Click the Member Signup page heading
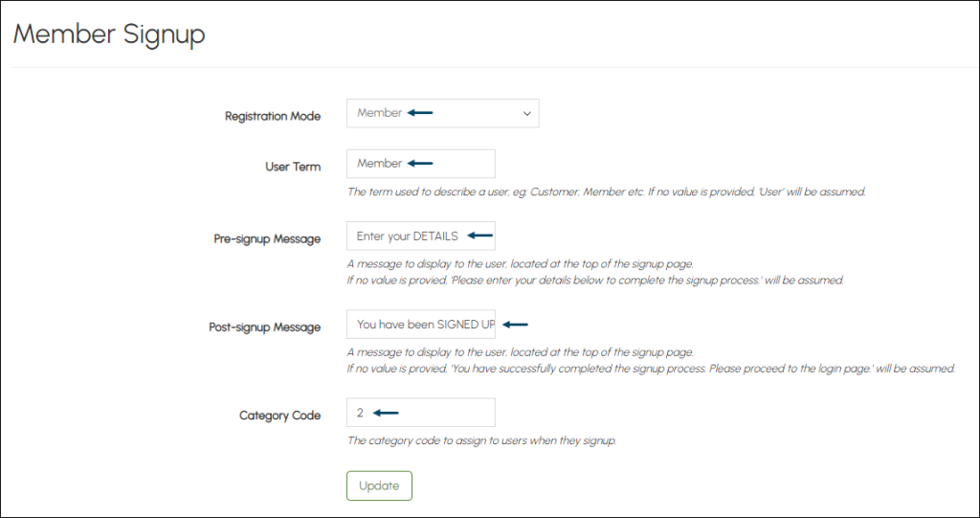 [x=109, y=34]
